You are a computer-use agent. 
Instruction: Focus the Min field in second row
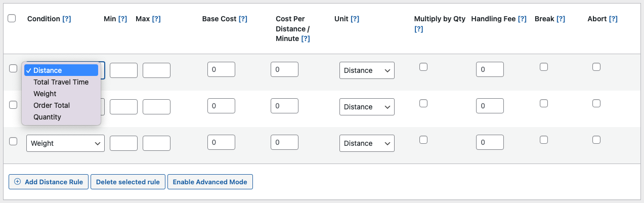(x=123, y=107)
